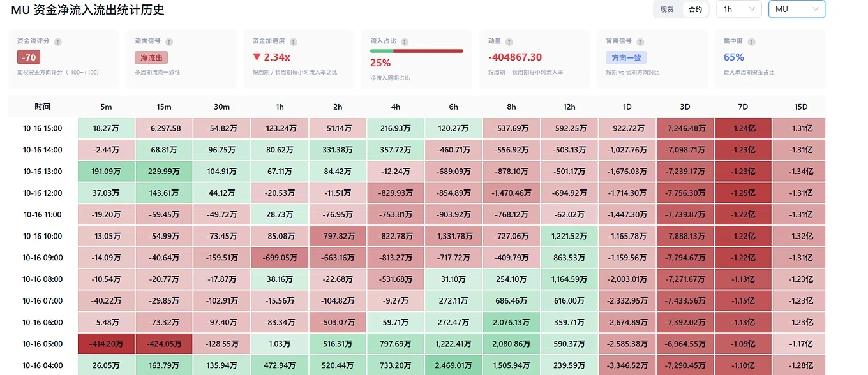Click the 191.09万 cell

pos(107,172)
